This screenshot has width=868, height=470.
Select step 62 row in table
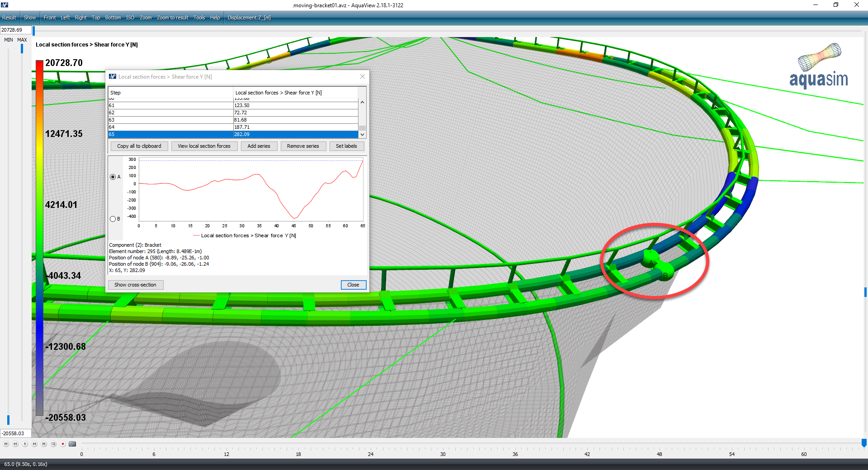(233, 113)
